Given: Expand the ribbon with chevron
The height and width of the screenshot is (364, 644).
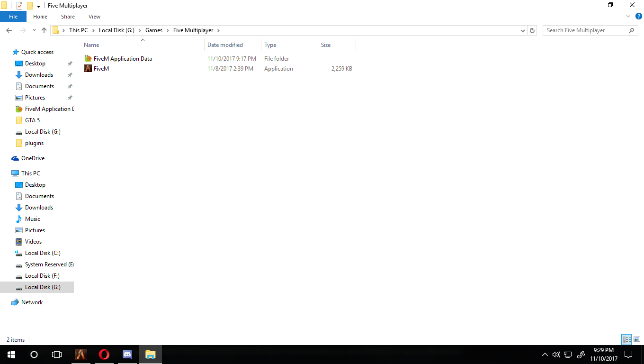Looking at the screenshot, I should coord(627,17).
